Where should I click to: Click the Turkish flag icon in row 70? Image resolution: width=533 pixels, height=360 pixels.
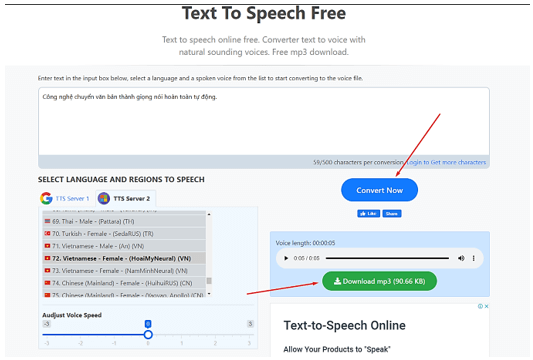pos(47,234)
